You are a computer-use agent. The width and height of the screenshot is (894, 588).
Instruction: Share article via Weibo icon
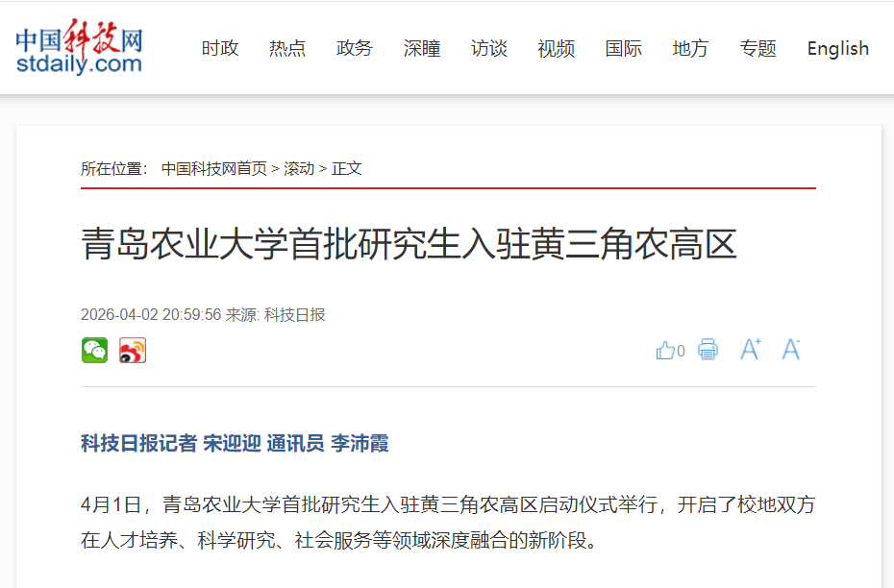point(133,351)
